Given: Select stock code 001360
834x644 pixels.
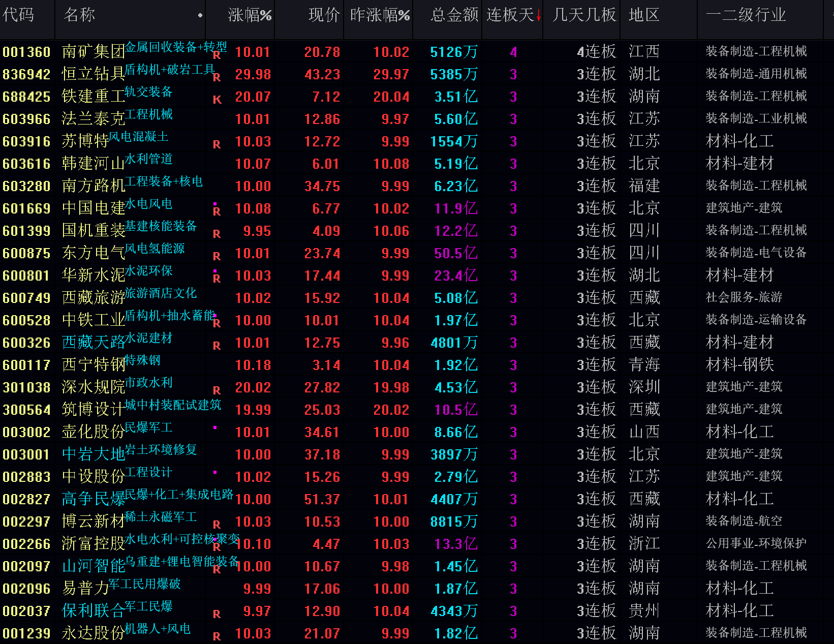Looking at the screenshot, I should point(26,52).
